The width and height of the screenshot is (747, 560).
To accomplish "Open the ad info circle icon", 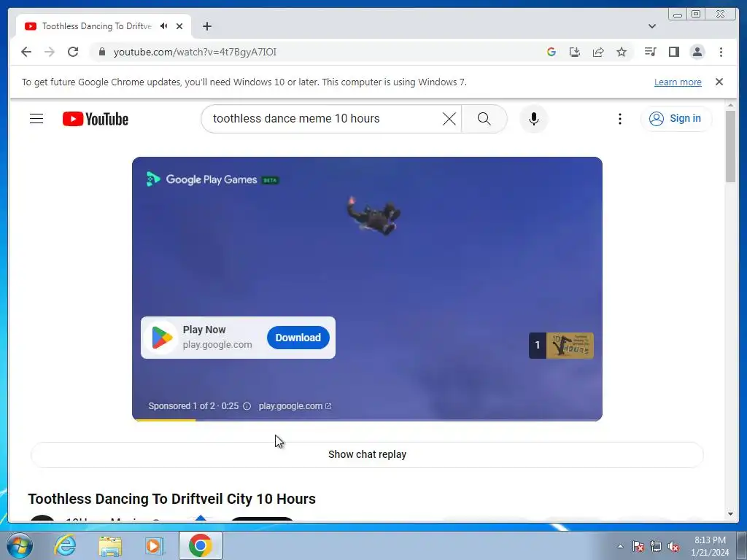I will click(x=247, y=406).
